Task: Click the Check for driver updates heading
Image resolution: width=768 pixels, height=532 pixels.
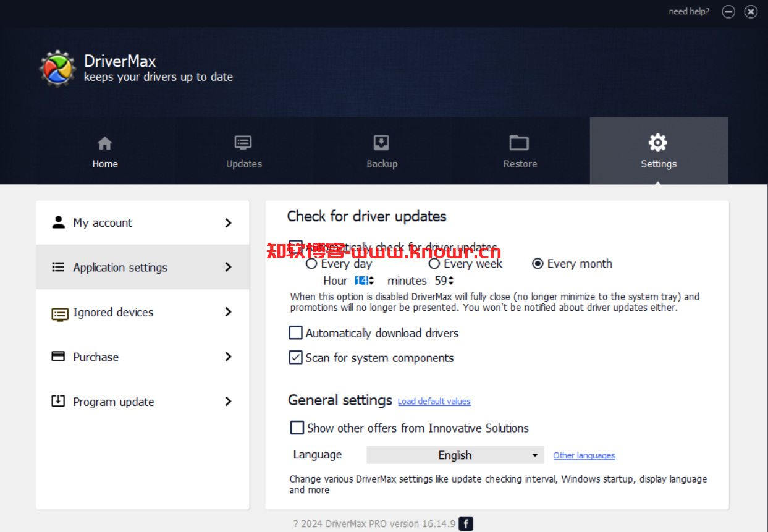Action: pos(367,216)
